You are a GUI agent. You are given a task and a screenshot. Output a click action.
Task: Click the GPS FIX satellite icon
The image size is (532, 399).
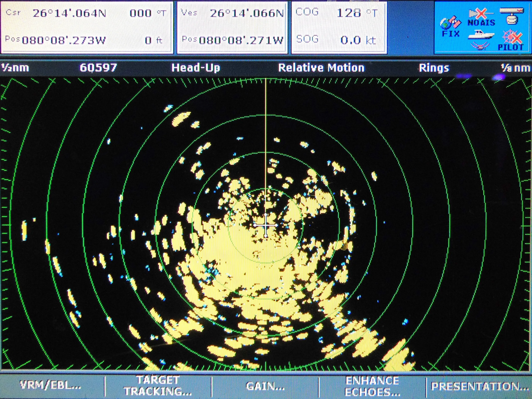(x=451, y=26)
